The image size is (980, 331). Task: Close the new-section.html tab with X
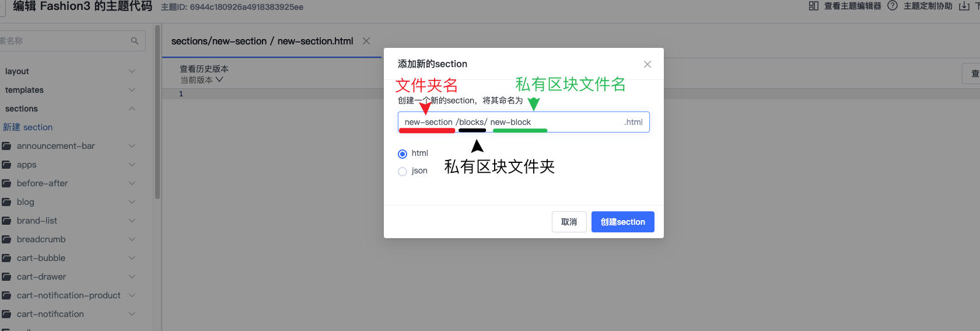click(366, 41)
